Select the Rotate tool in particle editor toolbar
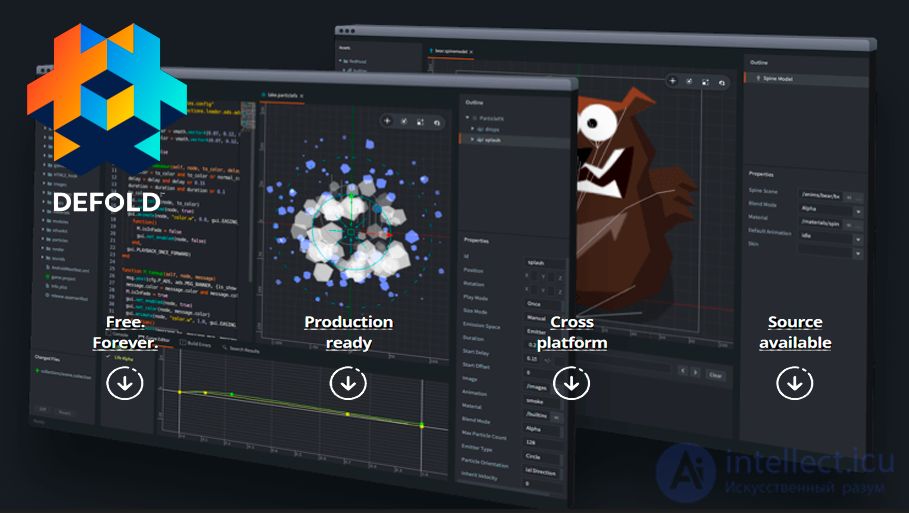Screen dimensions: 909x513 tap(404, 121)
